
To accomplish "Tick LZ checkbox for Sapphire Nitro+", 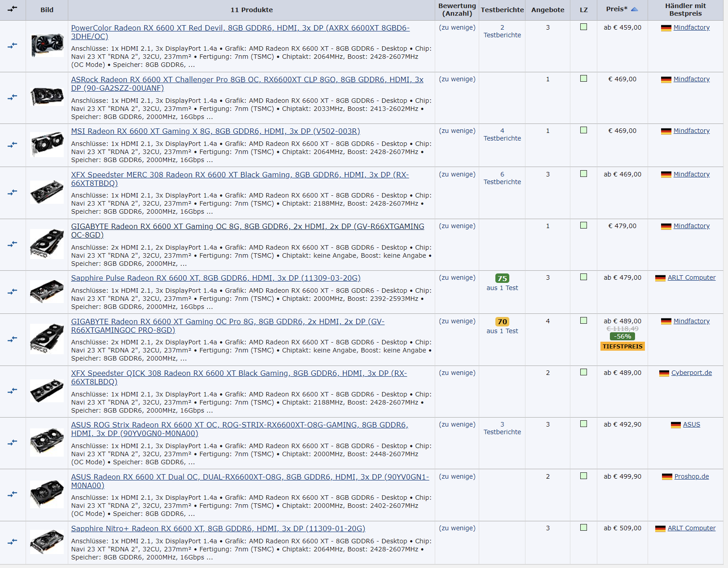I will tap(583, 528).
